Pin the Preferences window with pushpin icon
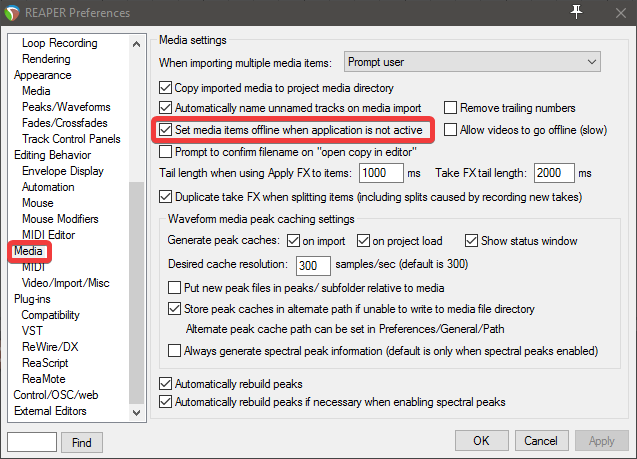The height and width of the screenshot is (459, 637). coord(576,12)
